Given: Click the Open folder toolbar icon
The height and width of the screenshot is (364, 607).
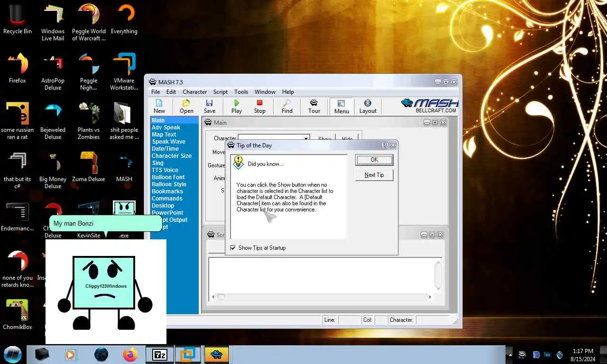Looking at the screenshot, I should pyautogui.click(x=186, y=106).
